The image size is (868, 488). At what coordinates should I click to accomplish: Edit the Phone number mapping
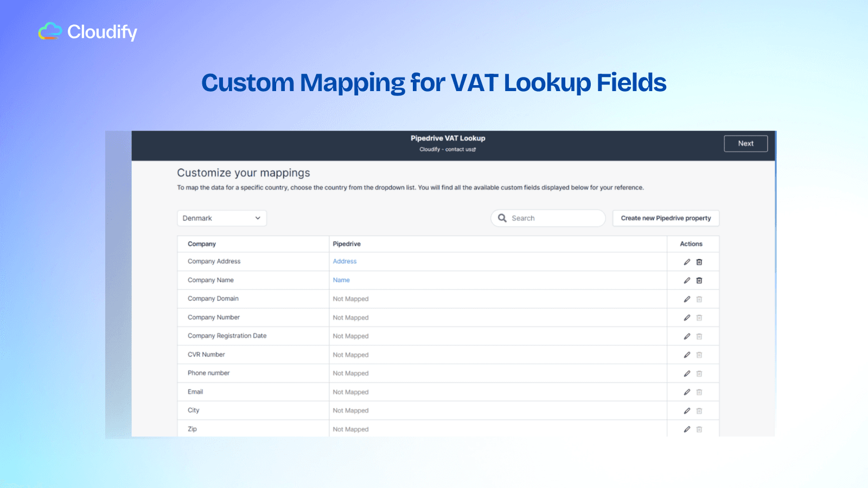coord(687,374)
